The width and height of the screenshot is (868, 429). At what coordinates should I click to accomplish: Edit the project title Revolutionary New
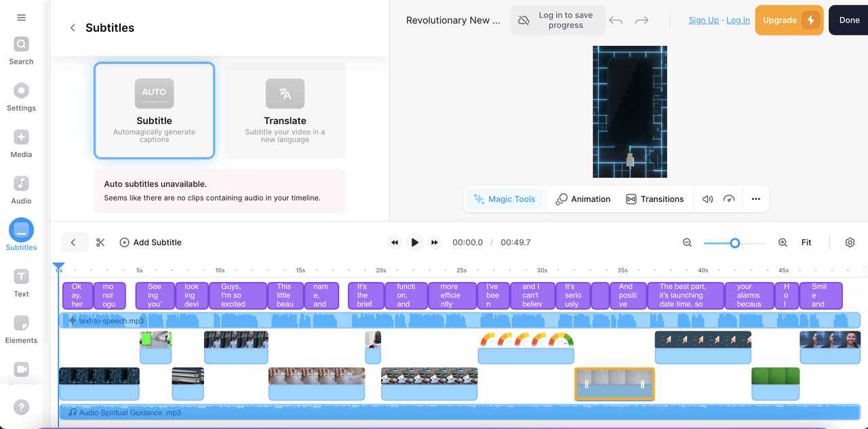tap(453, 20)
